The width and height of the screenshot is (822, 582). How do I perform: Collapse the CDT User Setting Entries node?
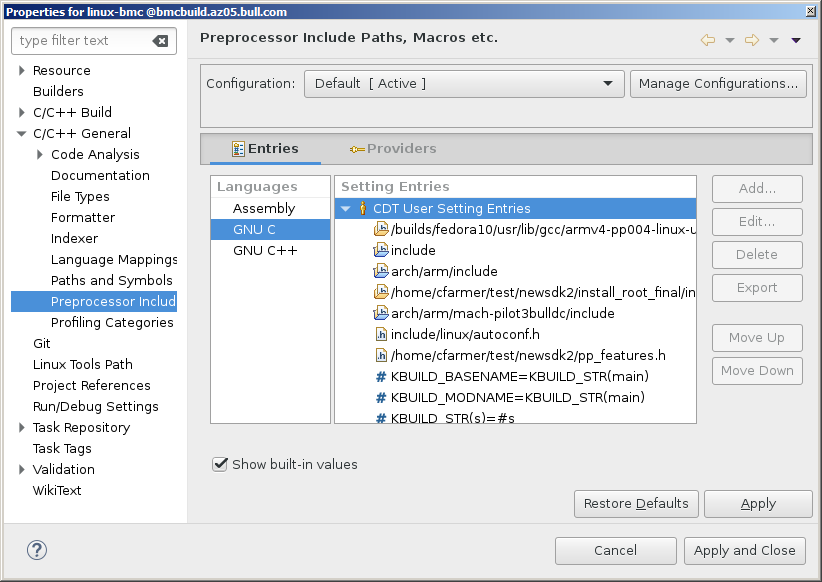pos(346,208)
